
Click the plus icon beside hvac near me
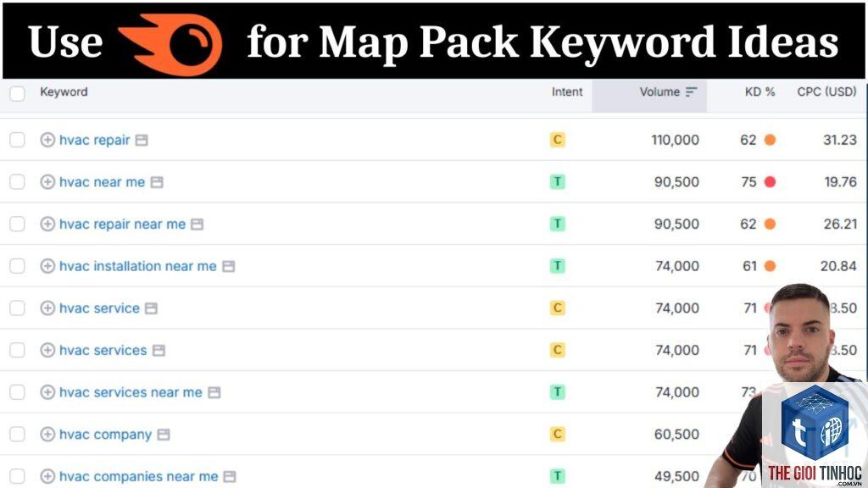(x=47, y=182)
